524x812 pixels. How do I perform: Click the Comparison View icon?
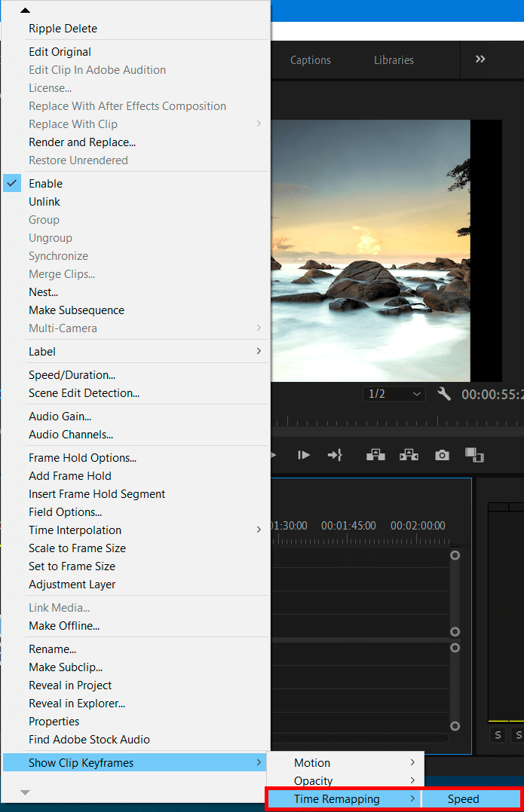pos(474,455)
